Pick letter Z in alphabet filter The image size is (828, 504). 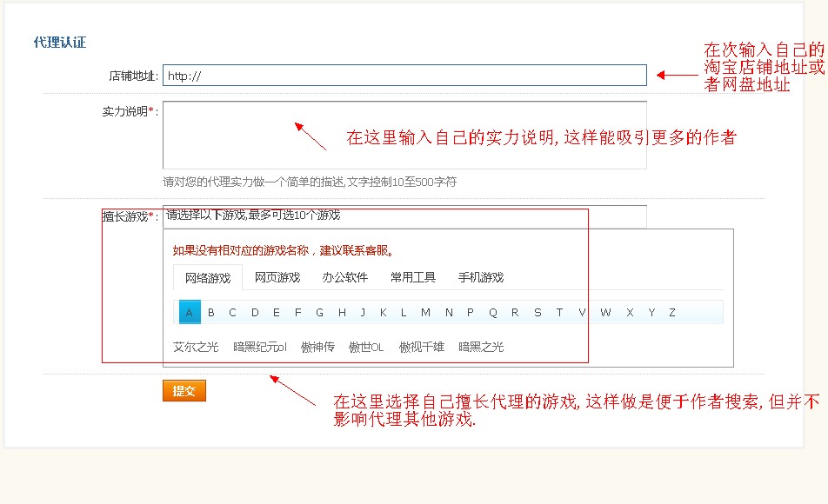point(672,313)
